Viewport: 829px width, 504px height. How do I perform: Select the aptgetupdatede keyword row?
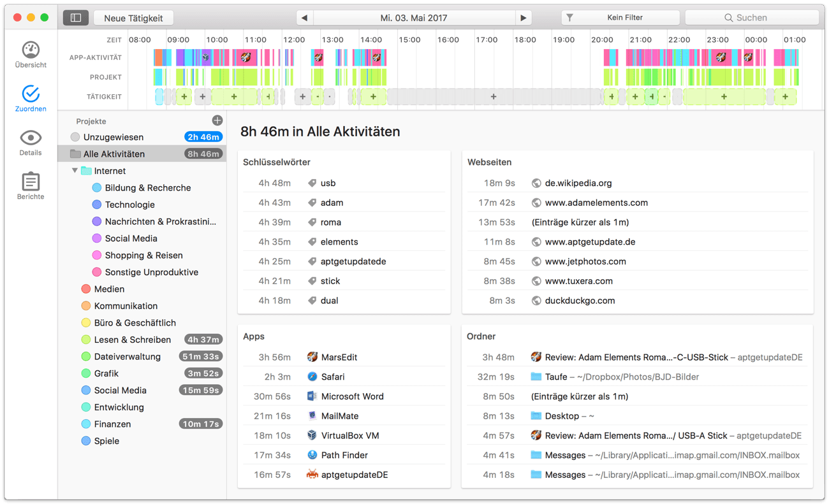click(344, 261)
